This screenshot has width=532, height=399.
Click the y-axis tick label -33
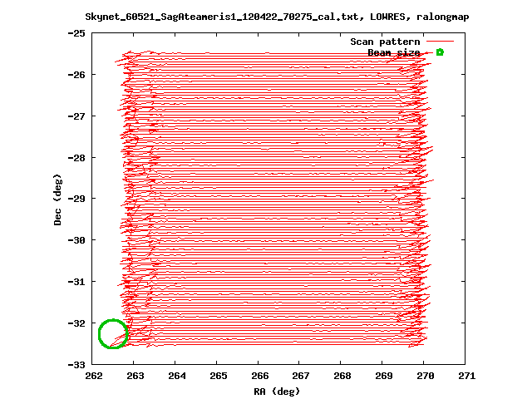click(x=76, y=365)
